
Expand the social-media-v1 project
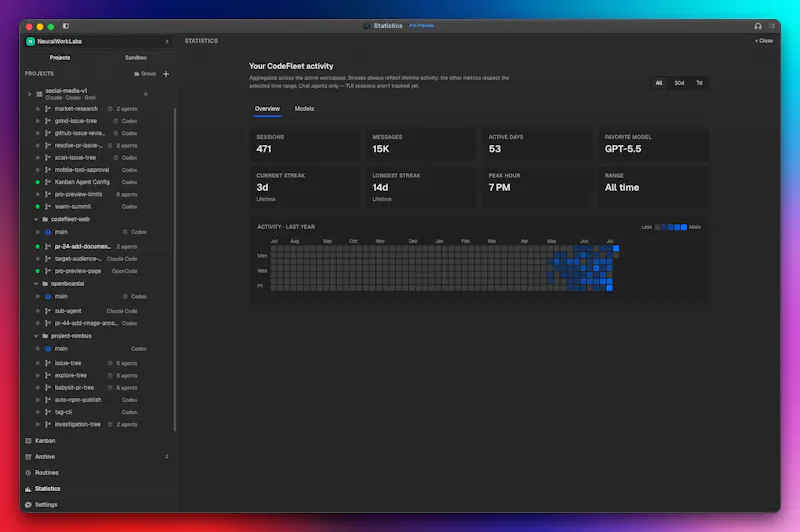point(30,94)
